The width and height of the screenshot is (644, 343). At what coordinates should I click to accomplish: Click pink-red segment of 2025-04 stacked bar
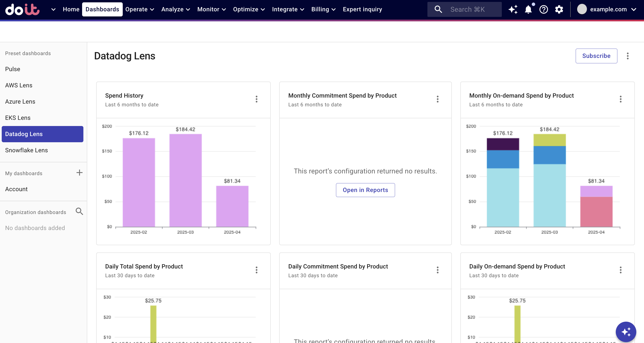pos(596,212)
